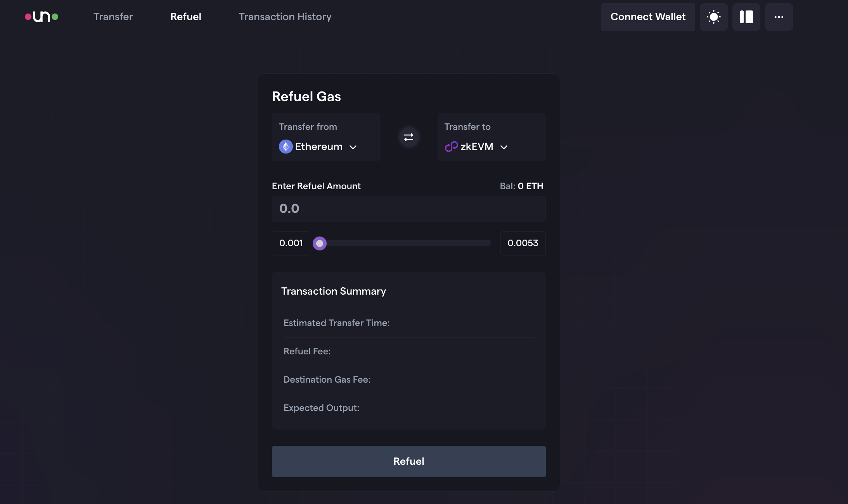Toggle light theme with sun icon
The height and width of the screenshot is (504, 848).
[713, 17]
